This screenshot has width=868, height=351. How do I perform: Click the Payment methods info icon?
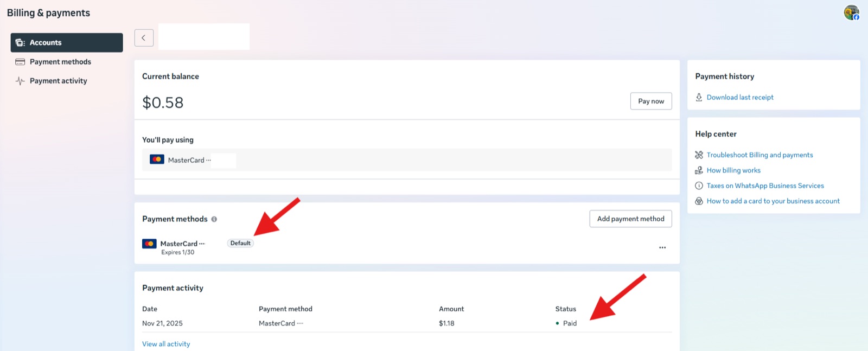tap(214, 219)
